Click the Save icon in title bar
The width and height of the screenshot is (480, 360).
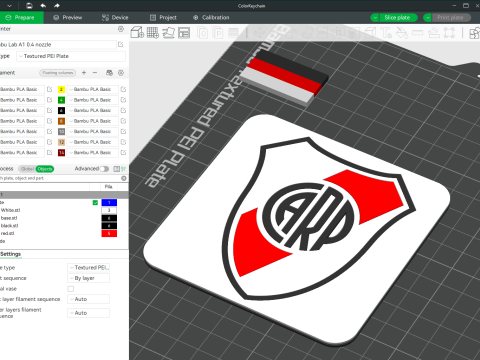(x=29, y=6)
